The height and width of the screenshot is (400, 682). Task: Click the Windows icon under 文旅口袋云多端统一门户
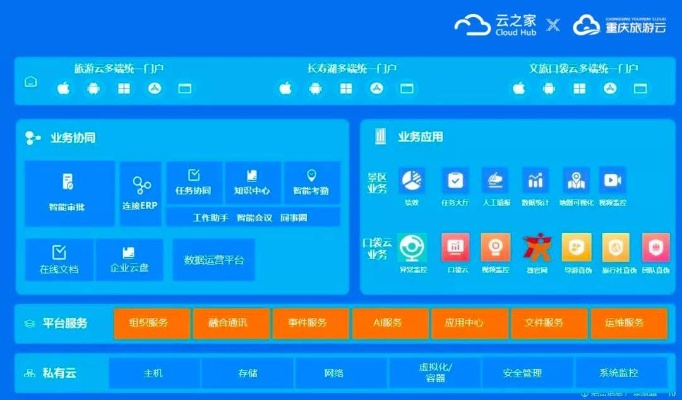[578, 89]
